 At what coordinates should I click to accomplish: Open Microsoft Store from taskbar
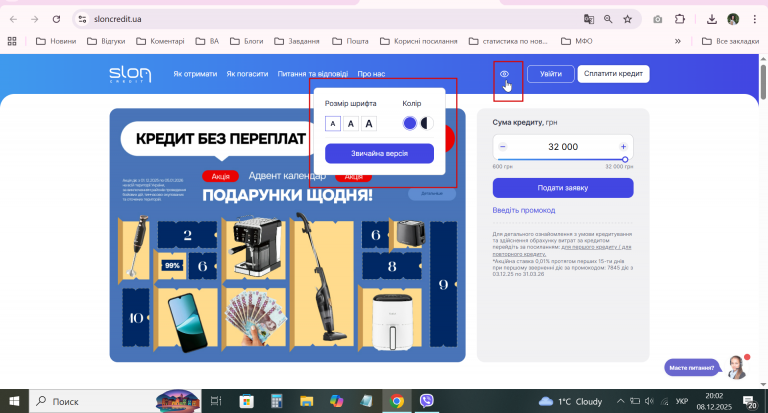click(x=246, y=401)
